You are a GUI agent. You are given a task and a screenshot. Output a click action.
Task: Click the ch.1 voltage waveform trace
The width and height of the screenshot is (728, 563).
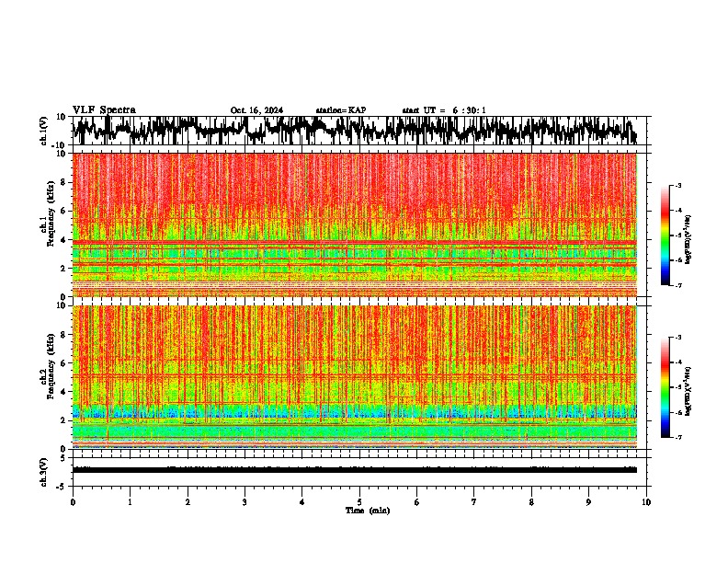click(355, 130)
